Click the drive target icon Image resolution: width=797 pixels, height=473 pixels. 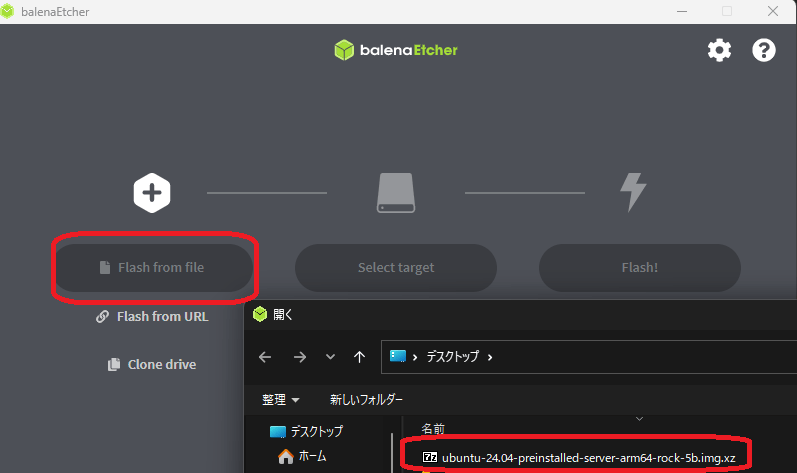[x=396, y=193]
